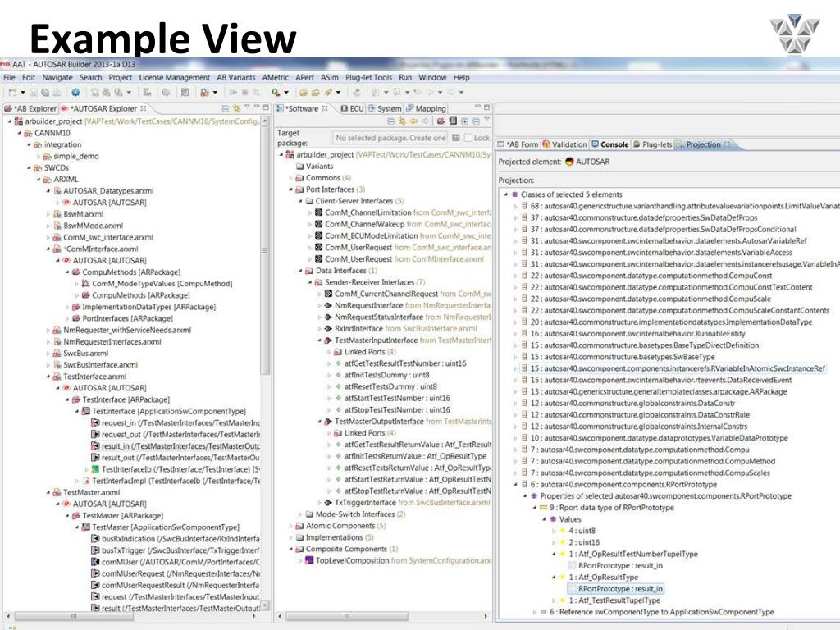Click the comMUser port icon

click(x=95, y=562)
